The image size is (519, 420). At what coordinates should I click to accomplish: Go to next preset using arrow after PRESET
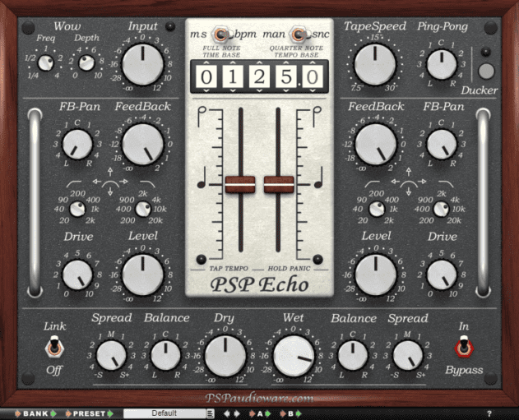pyautogui.click(x=110, y=413)
